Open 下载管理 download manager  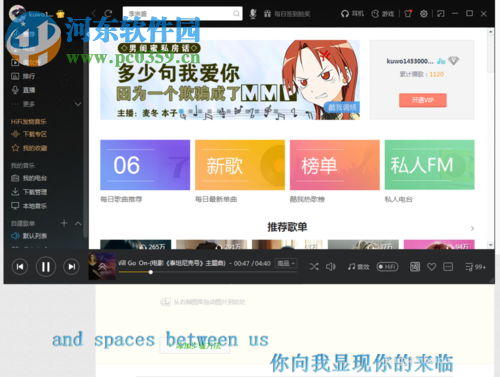[29, 192]
